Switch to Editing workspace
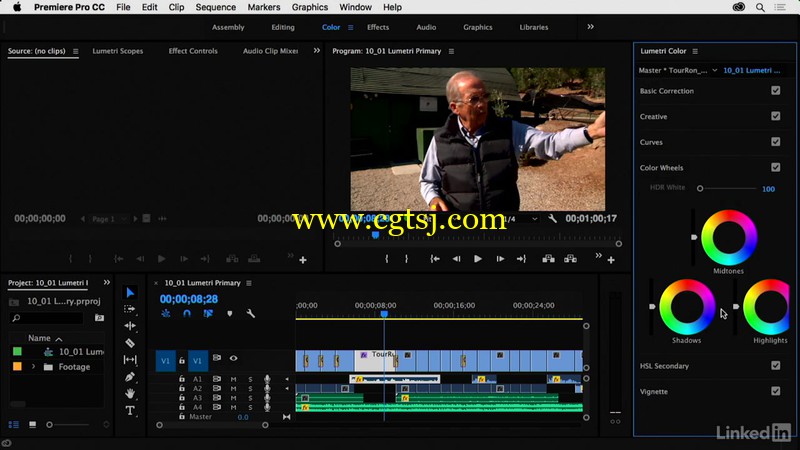The width and height of the screenshot is (800, 450). 283,27
